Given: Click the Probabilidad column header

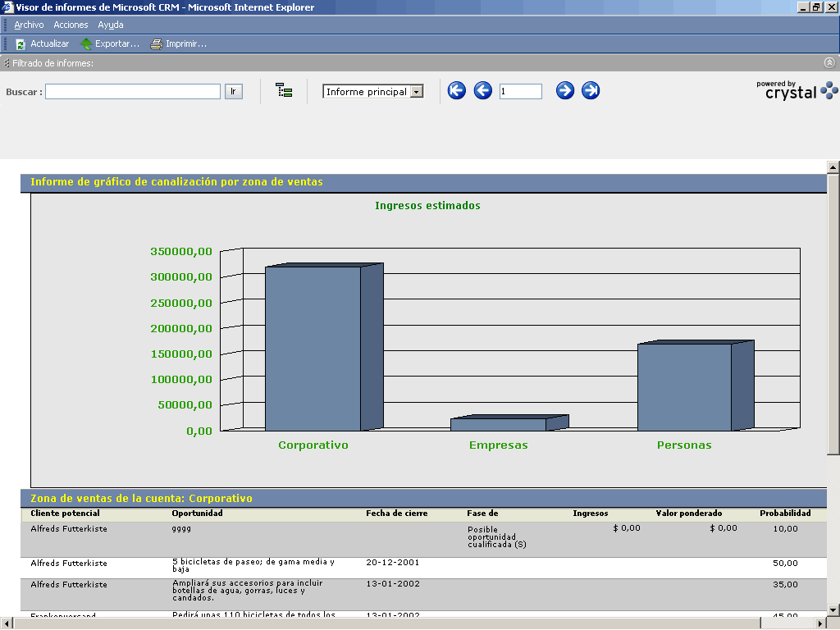Looking at the screenshot, I should (x=785, y=514).
